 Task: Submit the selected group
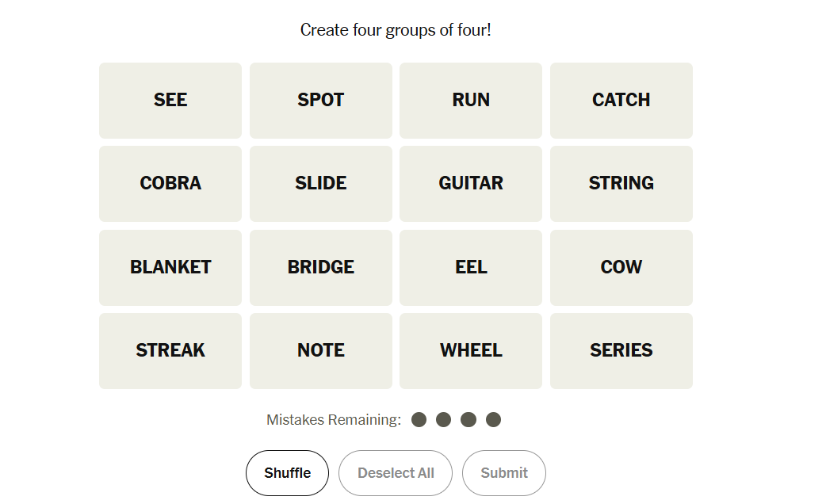[504, 473]
